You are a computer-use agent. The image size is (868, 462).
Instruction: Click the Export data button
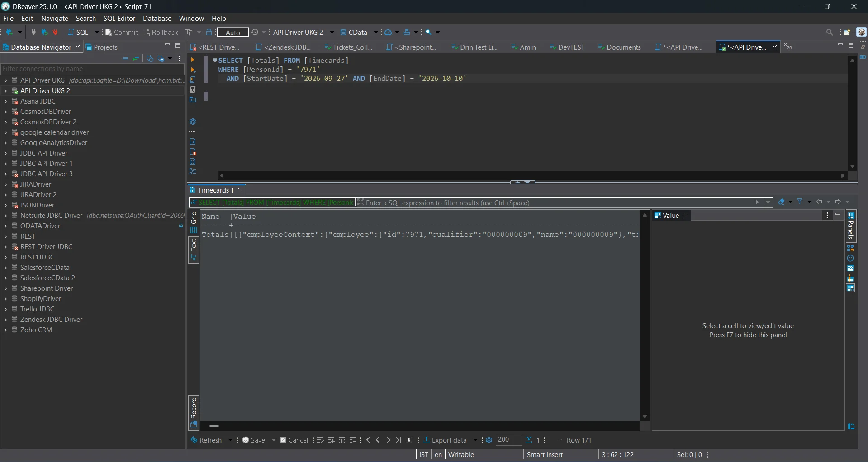(445, 440)
